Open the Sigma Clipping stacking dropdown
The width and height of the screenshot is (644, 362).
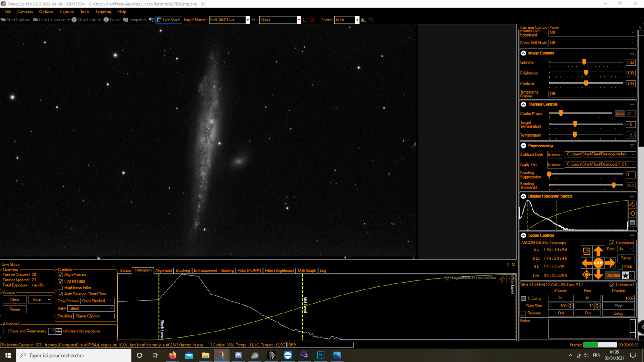click(94, 316)
